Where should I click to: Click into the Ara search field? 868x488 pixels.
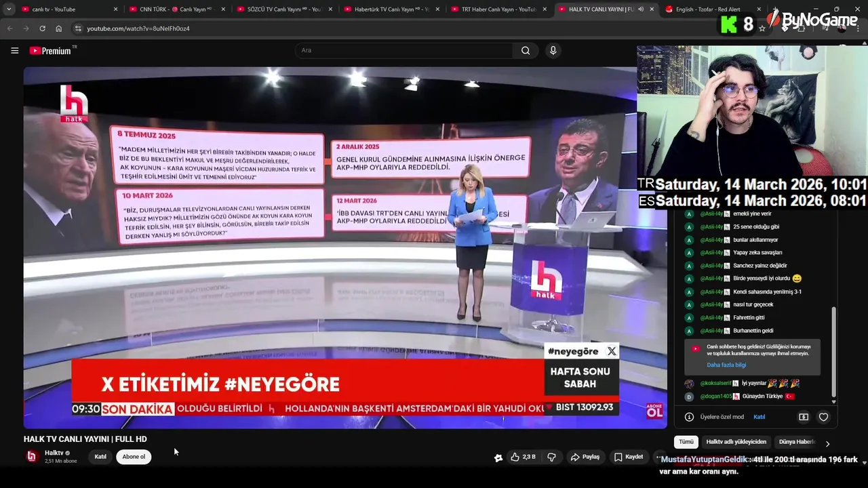pyautogui.click(x=404, y=51)
